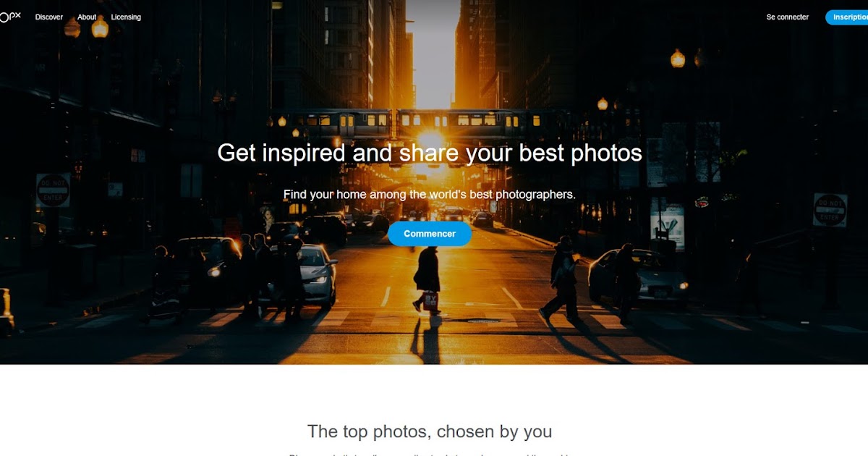Click the blue Commencer button

(x=430, y=234)
